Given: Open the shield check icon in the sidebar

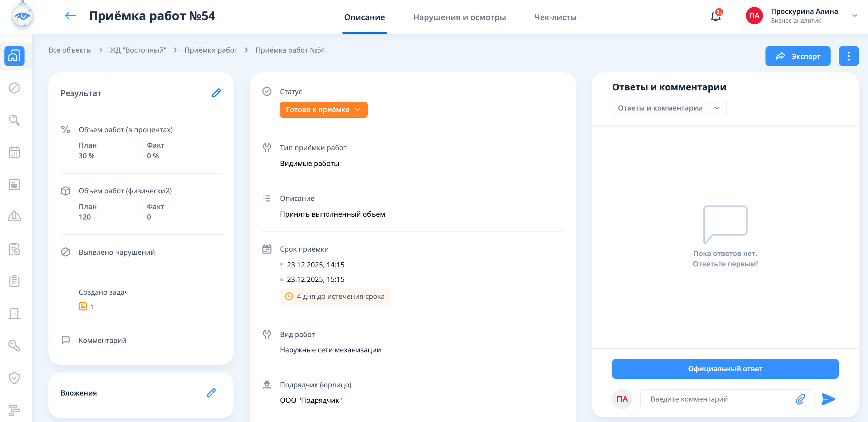Looking at the screenshot, I should click(14, 378).
